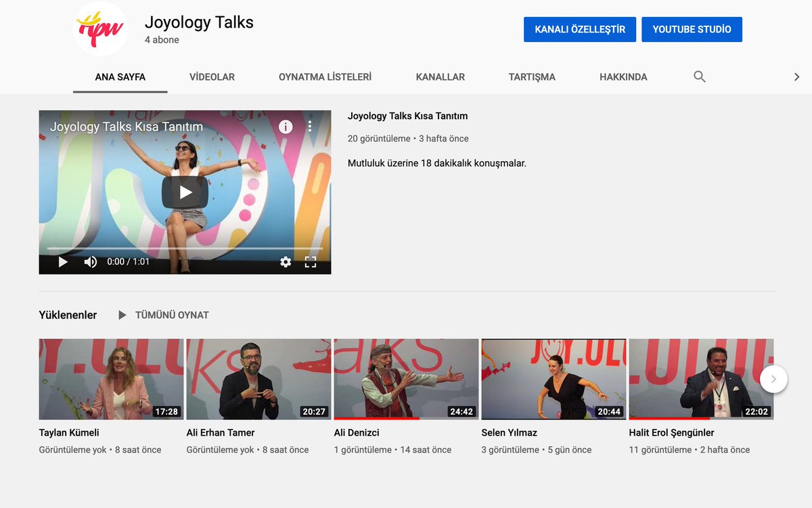
Task: Open Ali Erhan Tamer video thumbnail
Action: [258, 379]
